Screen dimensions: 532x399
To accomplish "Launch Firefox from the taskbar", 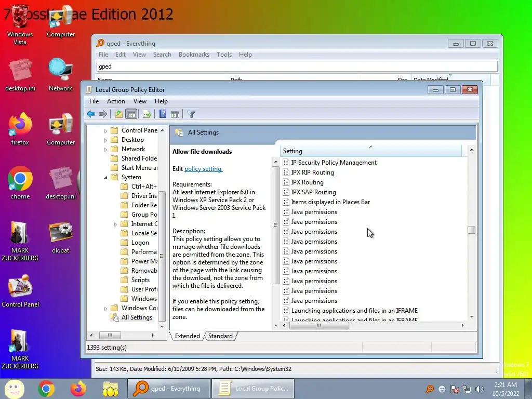I will (x=78, y=389).
